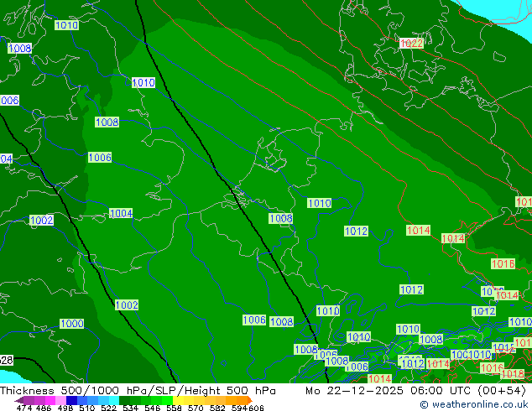Click the 606 legend value
Screen dimensions: 532x411
tap(256, 408)
